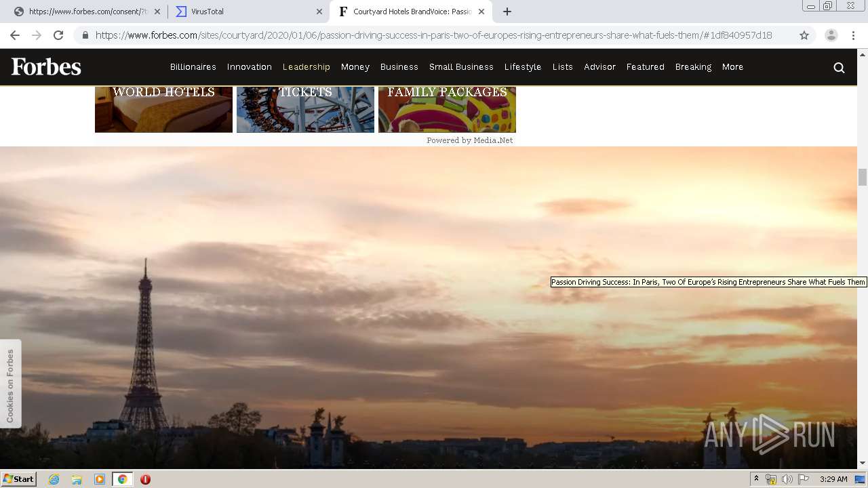868x488 pixels.
Task: Open the Forbes search icon
Action: pyautogui.click(x=839, y=67)
